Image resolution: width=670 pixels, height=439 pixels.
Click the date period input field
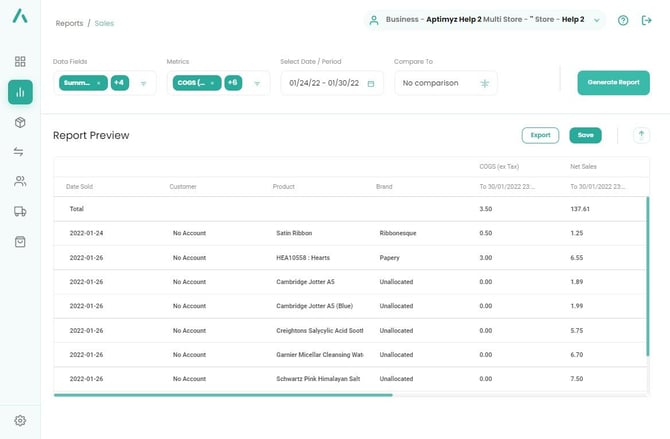click(x=331, y=83)
